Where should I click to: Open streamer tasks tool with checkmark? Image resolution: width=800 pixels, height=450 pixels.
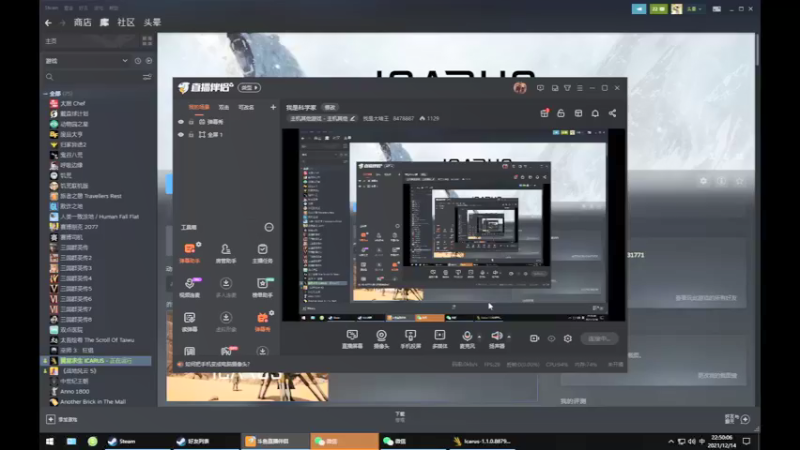[262, 253]
